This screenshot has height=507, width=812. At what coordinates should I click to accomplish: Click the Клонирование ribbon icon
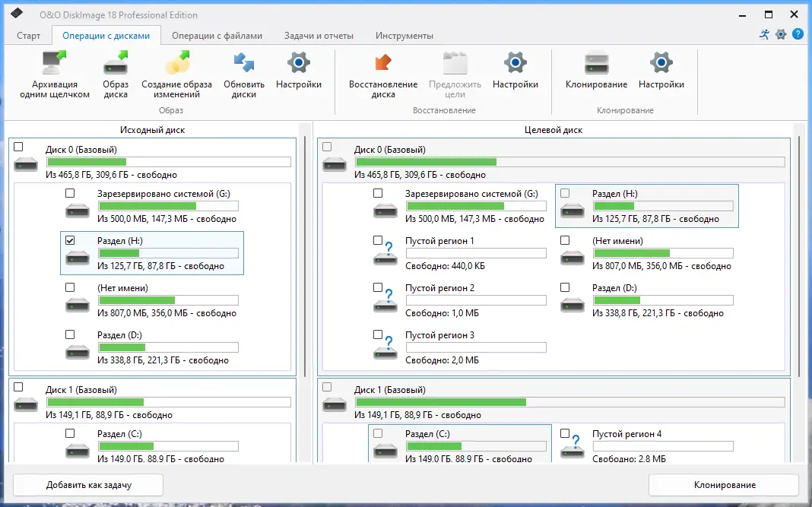tap(597, 62)
